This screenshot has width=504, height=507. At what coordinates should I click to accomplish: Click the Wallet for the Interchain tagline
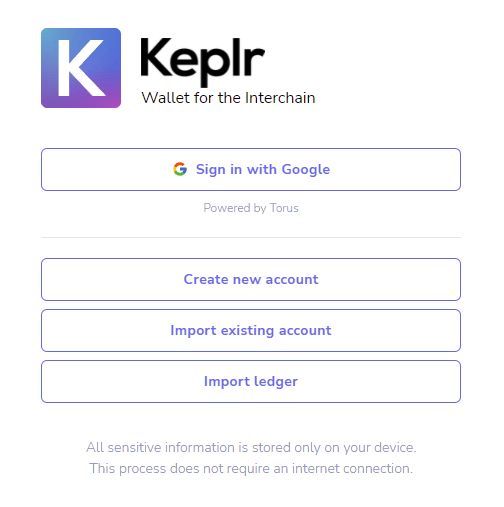click(x=228, y=98)
